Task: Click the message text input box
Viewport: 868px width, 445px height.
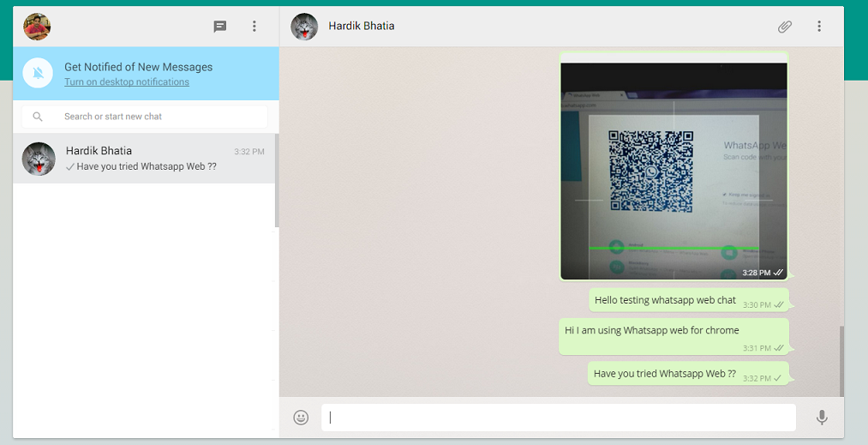Action: tap(559, 418)
